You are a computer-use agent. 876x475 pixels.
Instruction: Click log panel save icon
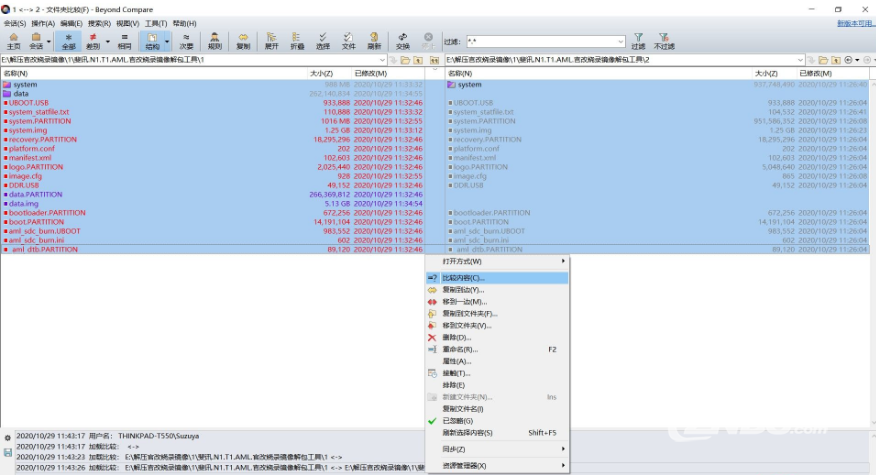point(7,453)
